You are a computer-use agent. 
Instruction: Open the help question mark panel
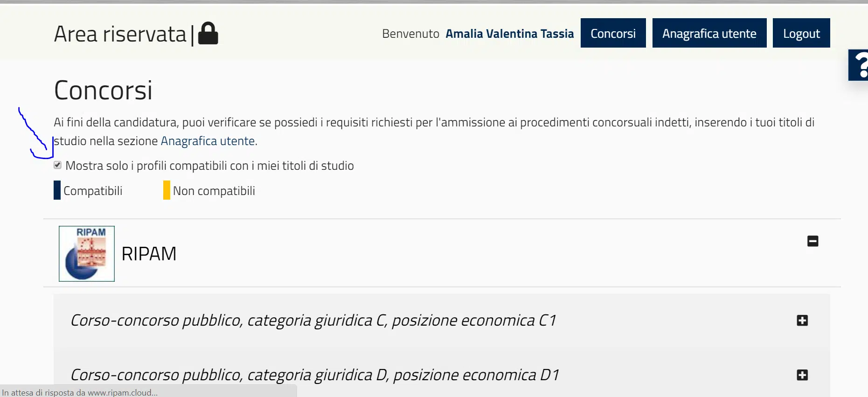859,65
